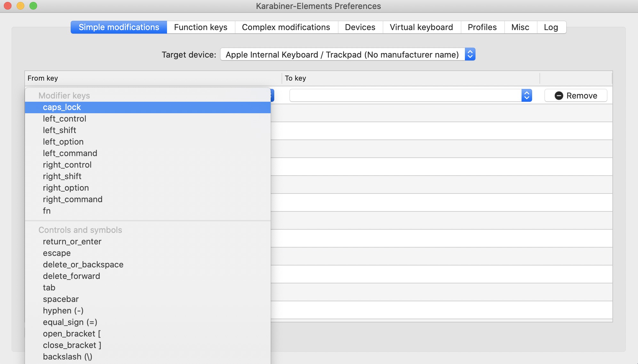
Task: Click the green zoom window button
Action: [x=33, y=6]
